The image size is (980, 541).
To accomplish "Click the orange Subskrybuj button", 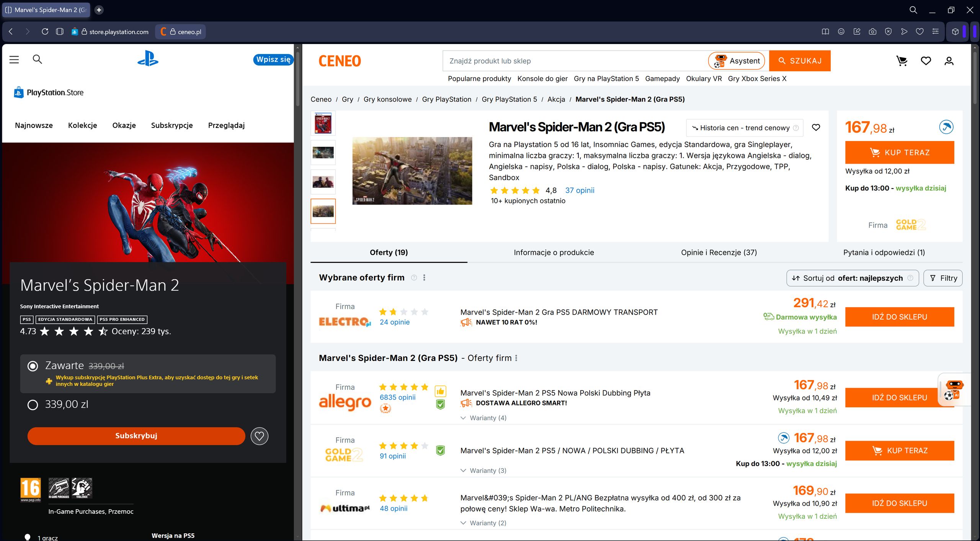I will (x=136, y=436).
